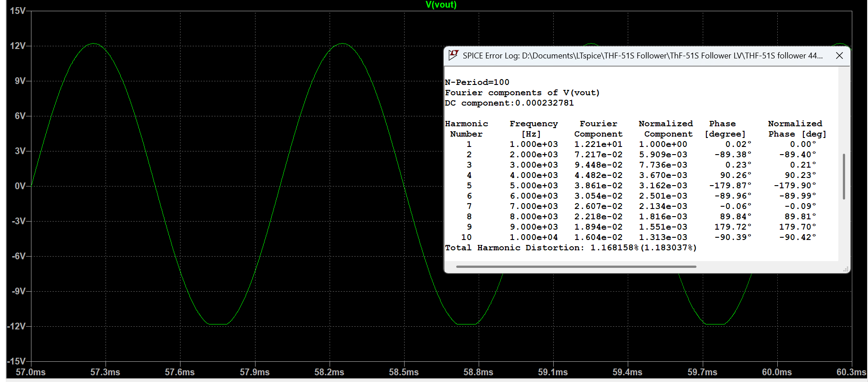Click frequency value 1.000e+04 of harmonic 10
The height and width of the screenshot is (382, 868).
pyautogui.click(x=533, y=237)
